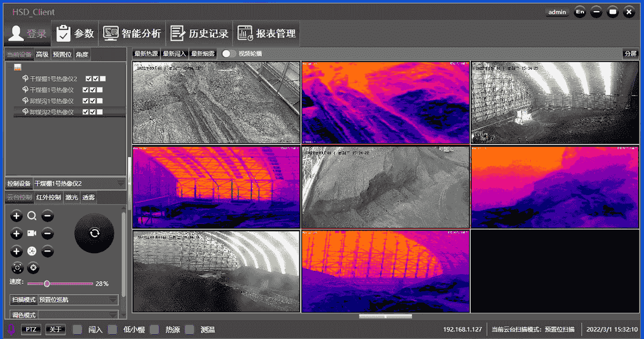Click the zoom out minus button
This screenshot has height=339, width=644.
point(47,216)
